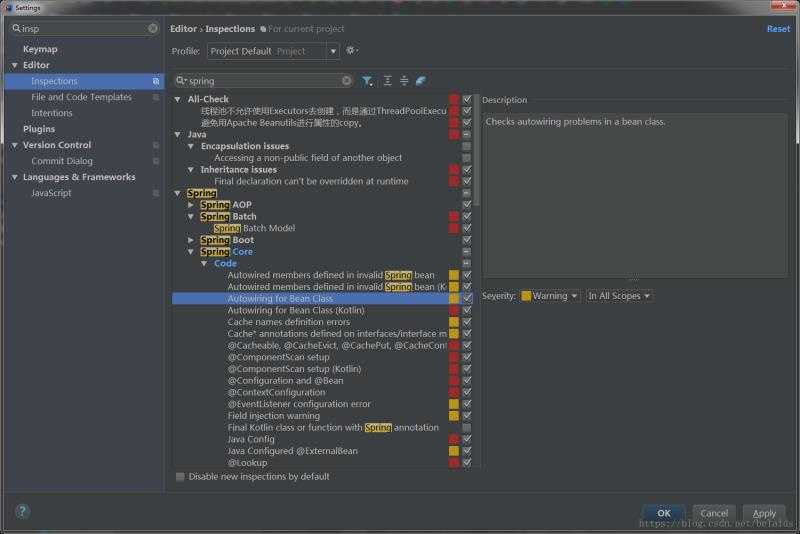Toggle the Inheritance issues checkbox

[x=467, y=170]
